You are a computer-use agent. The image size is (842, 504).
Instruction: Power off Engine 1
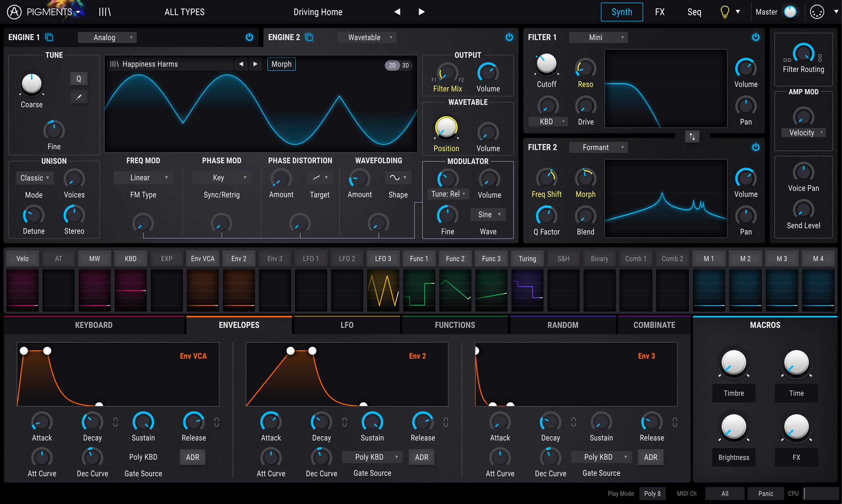pos(250,37)
